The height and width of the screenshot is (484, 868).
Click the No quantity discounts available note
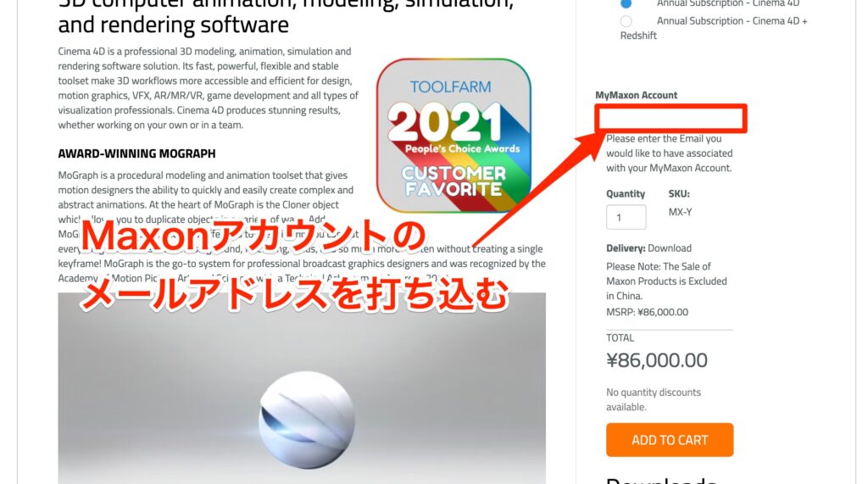(654, 399)
